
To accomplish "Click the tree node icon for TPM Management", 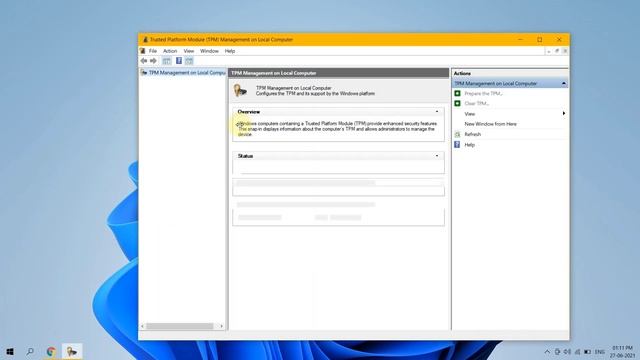I will click(x=144, y=73).
